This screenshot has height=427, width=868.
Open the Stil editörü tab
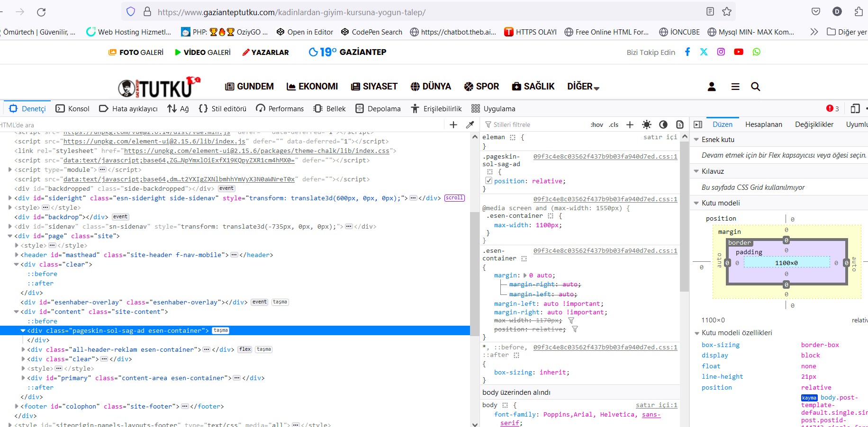[x=223, y=108]
